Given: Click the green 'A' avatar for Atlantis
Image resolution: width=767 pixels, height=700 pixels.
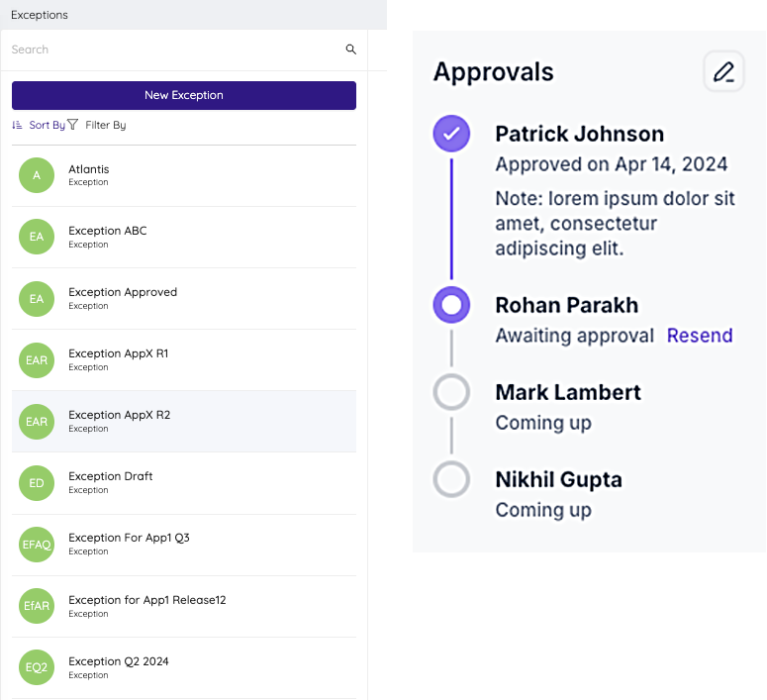Looking at the screenshot, I should coord(37,175).
